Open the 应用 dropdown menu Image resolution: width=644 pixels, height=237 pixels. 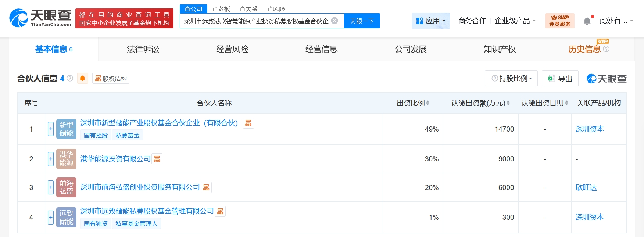coord(430,21)
